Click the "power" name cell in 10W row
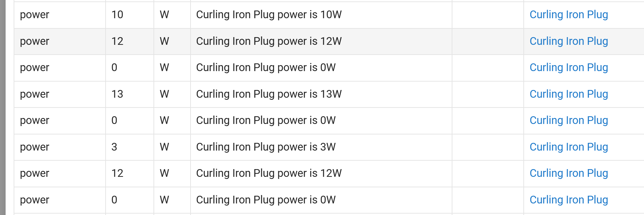 pos(35,15)
